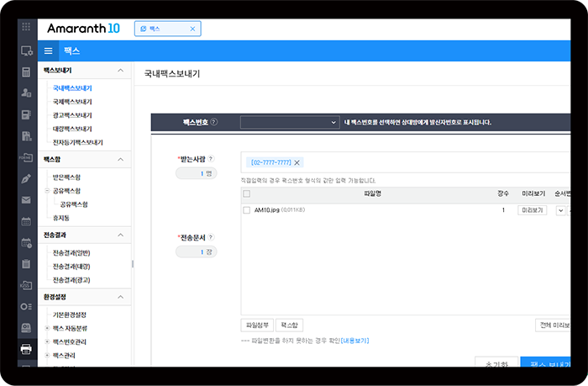Open the order dropdown in AM10.jpg row
The image size is (588, 386).
click(560, 210)
